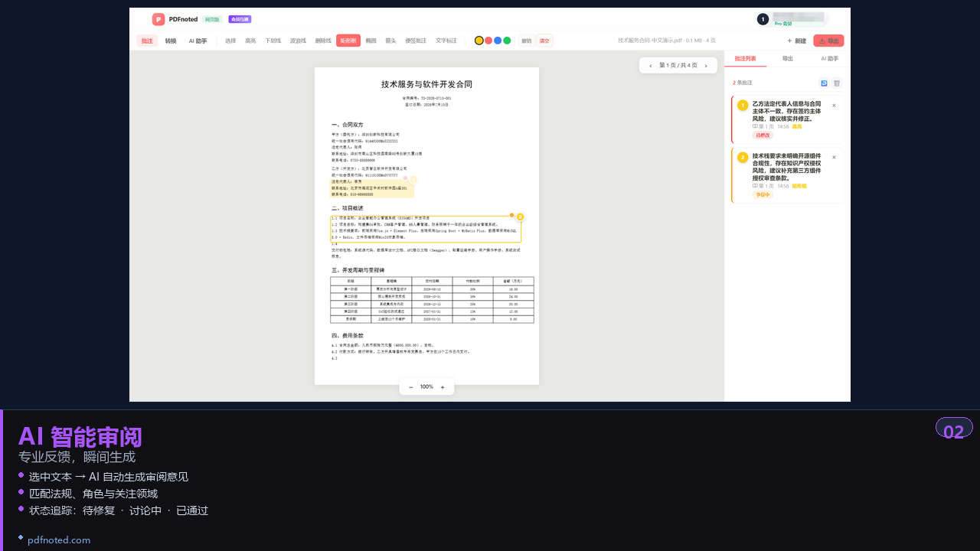Click the pdfnoted.com link

[x=59, y=540]
